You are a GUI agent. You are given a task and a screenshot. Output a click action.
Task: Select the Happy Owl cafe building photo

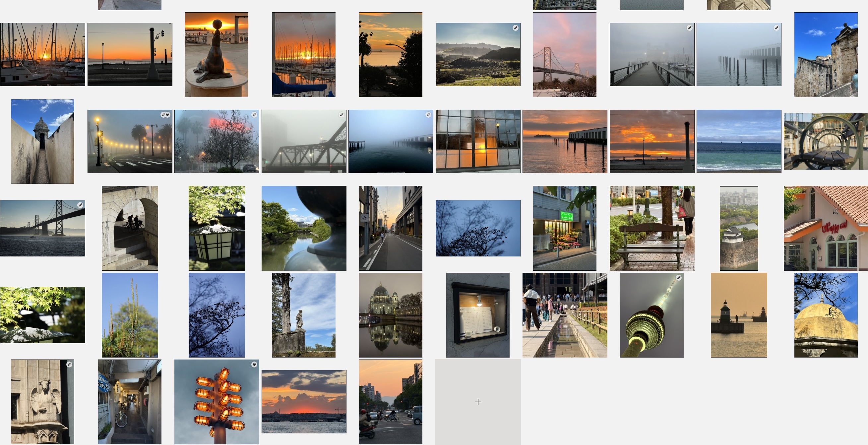coord(826,228)
